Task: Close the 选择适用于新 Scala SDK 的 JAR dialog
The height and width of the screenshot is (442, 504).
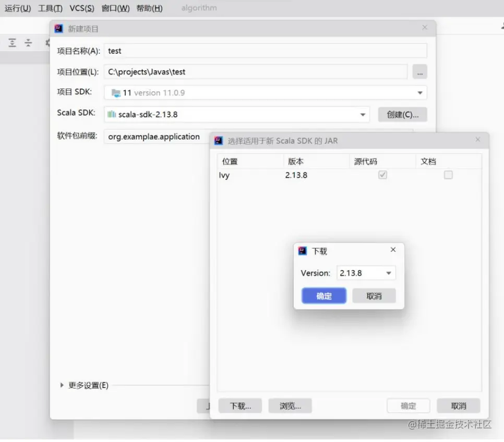Action: point(477,139)
